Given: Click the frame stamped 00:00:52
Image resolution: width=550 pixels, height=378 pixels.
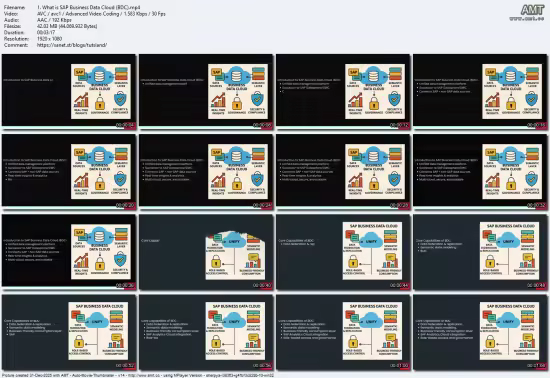Looking at the screenshot, I should pos(68,332).
